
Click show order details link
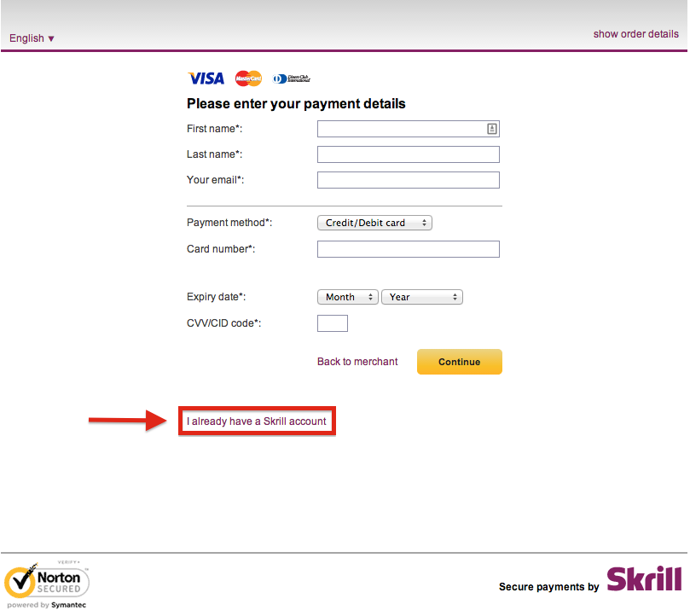636,34
